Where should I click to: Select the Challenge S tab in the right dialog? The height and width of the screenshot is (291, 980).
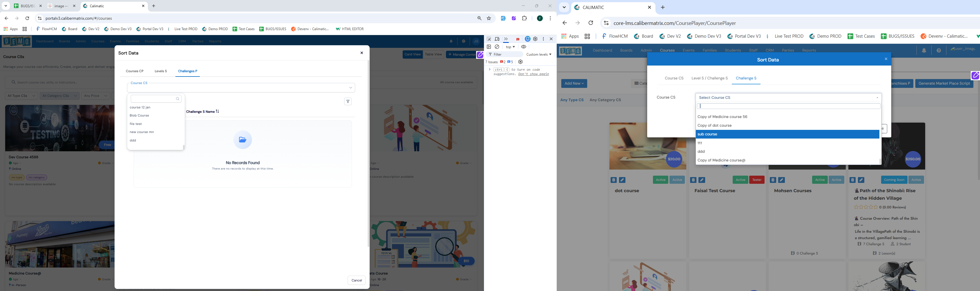746,78
